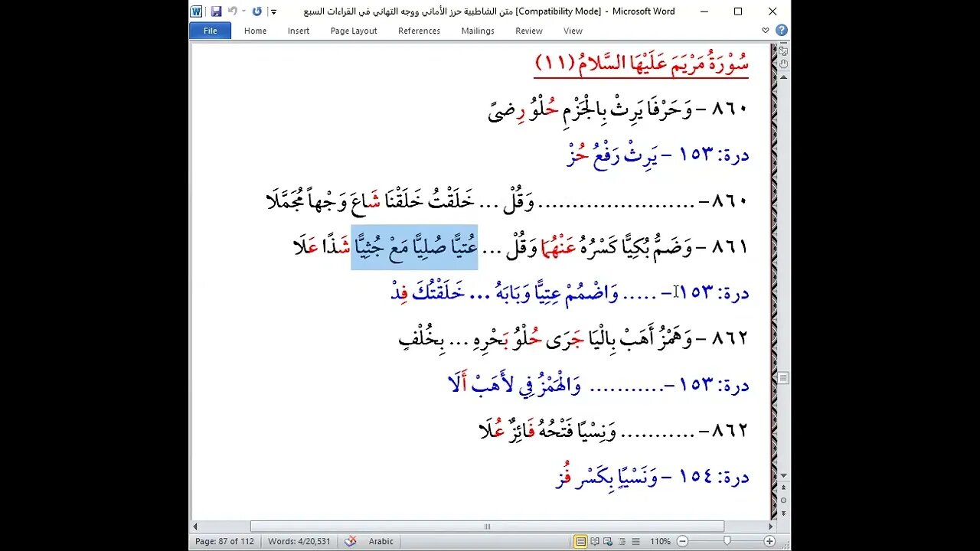Click 'Words: 4/20,531' word count
This screenshot has width=980, height=551.
(x=299, y=541)
